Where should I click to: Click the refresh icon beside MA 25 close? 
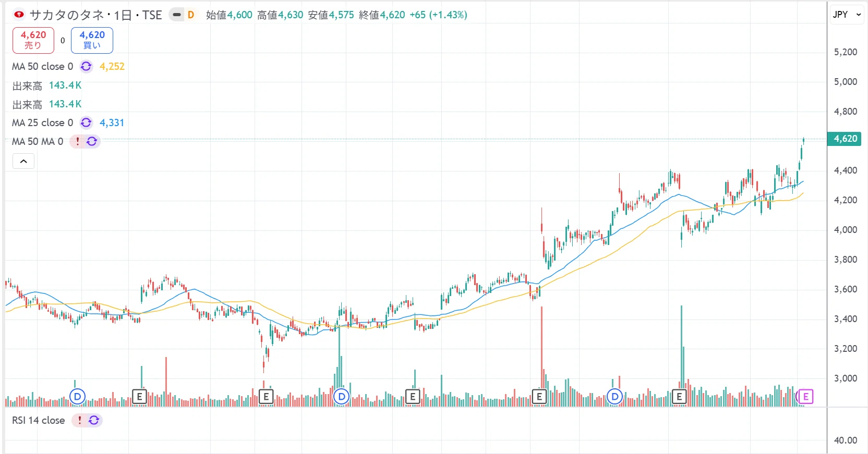pyautogui.click(x=86, y=122)
